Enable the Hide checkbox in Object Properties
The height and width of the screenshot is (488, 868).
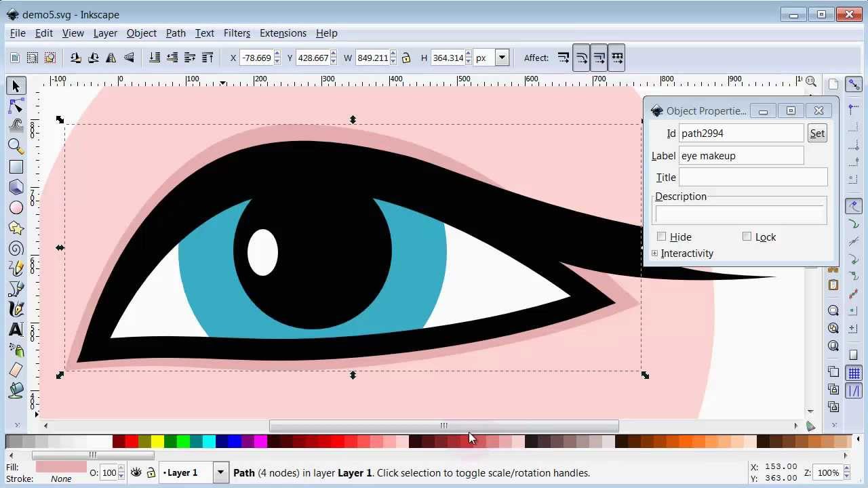point(661,237)
